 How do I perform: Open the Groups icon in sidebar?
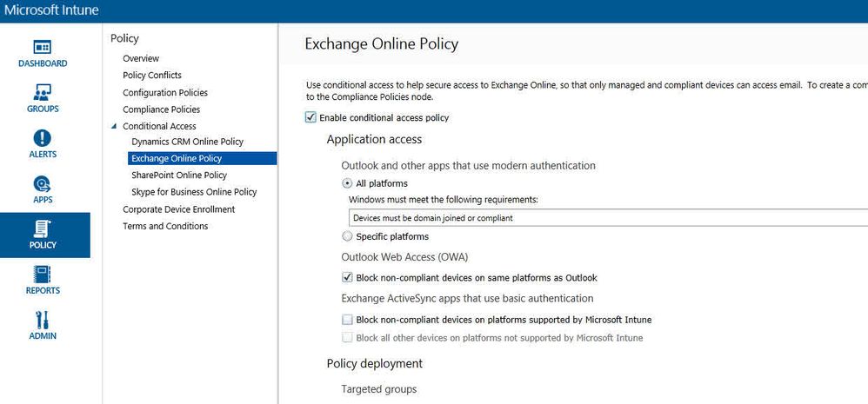(43, 92)
